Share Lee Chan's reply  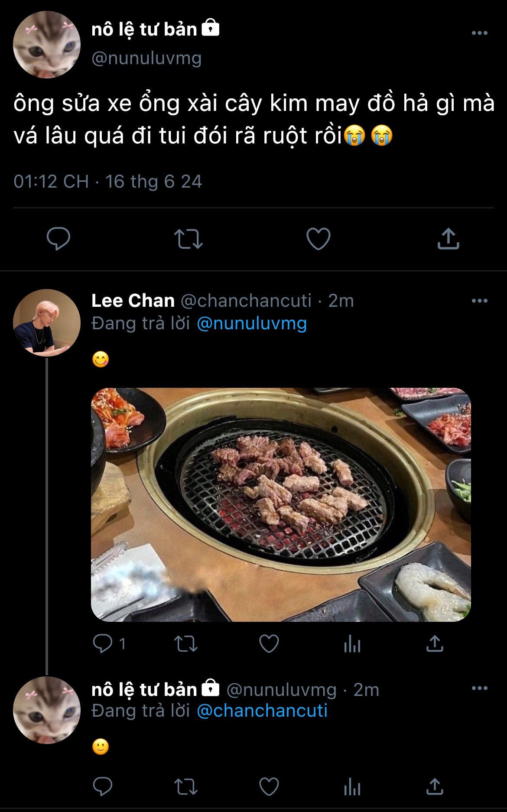coord(435,643)
